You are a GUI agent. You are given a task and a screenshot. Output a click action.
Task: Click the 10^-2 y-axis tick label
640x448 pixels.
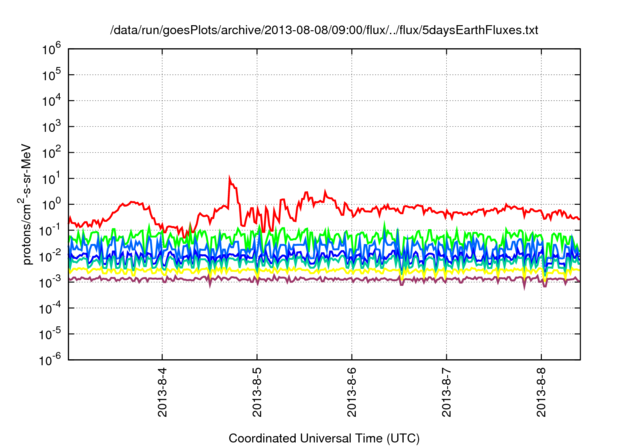[51, 257]
